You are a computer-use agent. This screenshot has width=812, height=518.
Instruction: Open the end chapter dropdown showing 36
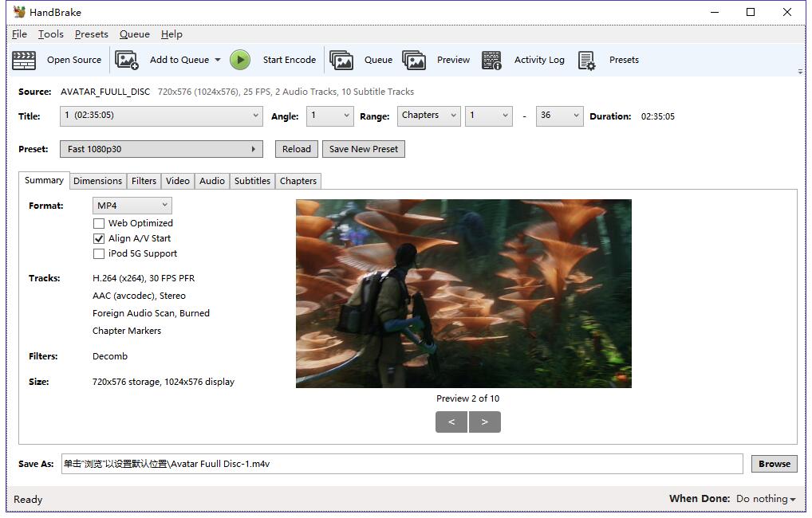(x=559, y=116)
